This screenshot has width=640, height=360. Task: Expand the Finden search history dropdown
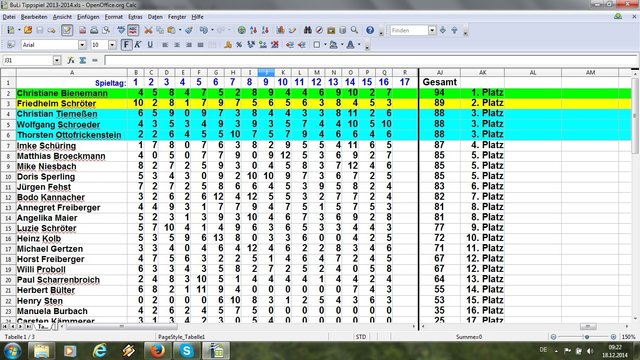(x=432, y=30)
